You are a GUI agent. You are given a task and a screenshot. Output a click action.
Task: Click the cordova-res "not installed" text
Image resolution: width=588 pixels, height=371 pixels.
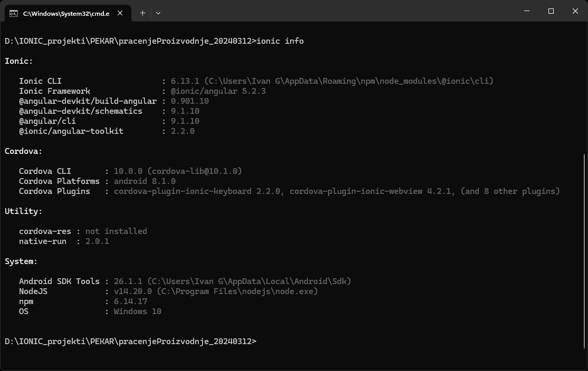[116, 231]
